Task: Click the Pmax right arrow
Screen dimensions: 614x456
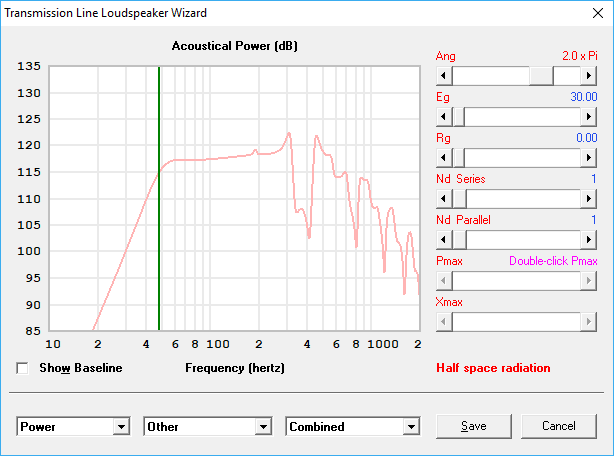Action: pyautogui.click(x=588, y=281)
